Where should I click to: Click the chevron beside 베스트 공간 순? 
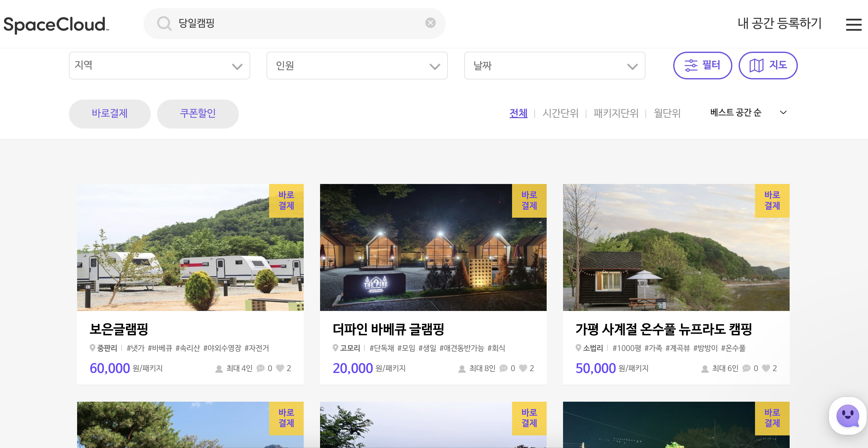[783, 112]
